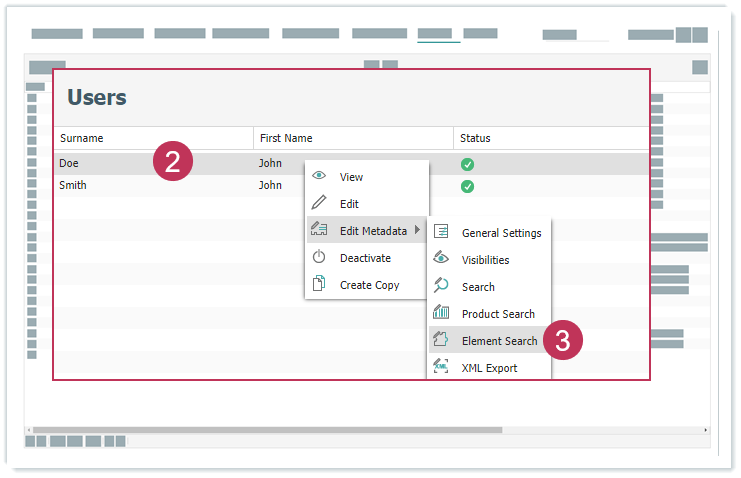Viewport: 741px width, 478px height.
Task: Click green status checkmark for John Smith
Action: [x=467, y=186]
